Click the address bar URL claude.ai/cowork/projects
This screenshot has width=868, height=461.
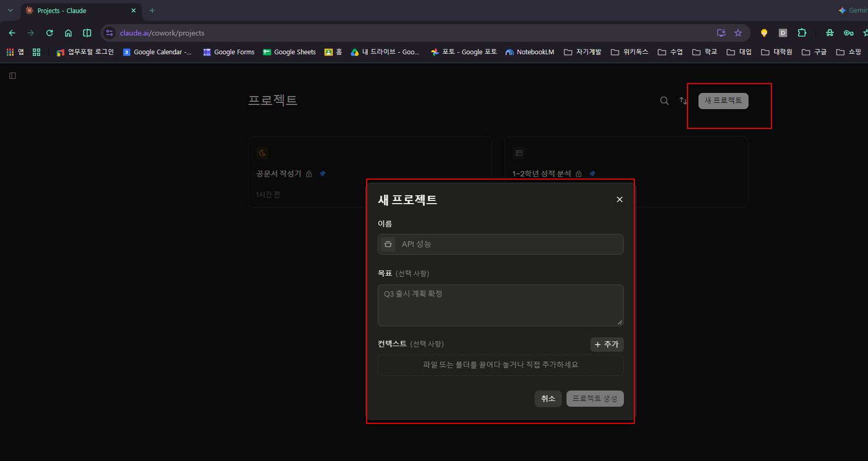[x=162, y=33]
